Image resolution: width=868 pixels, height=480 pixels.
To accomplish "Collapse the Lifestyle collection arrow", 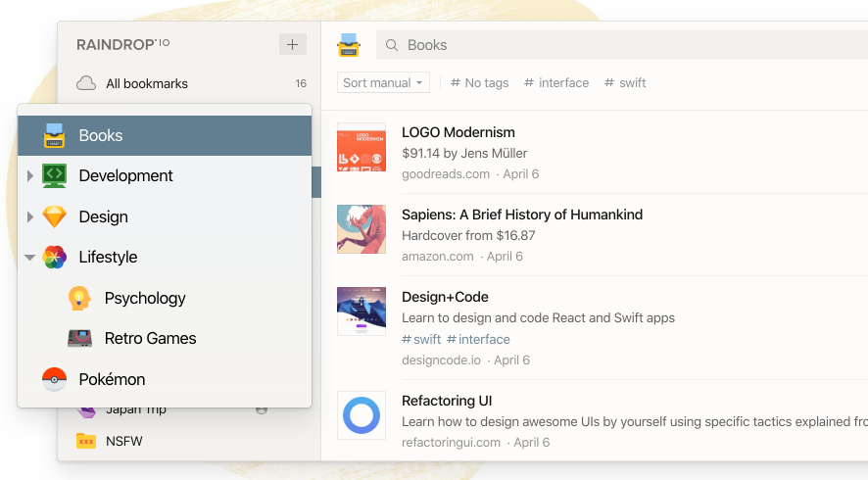I will (30, 257).
